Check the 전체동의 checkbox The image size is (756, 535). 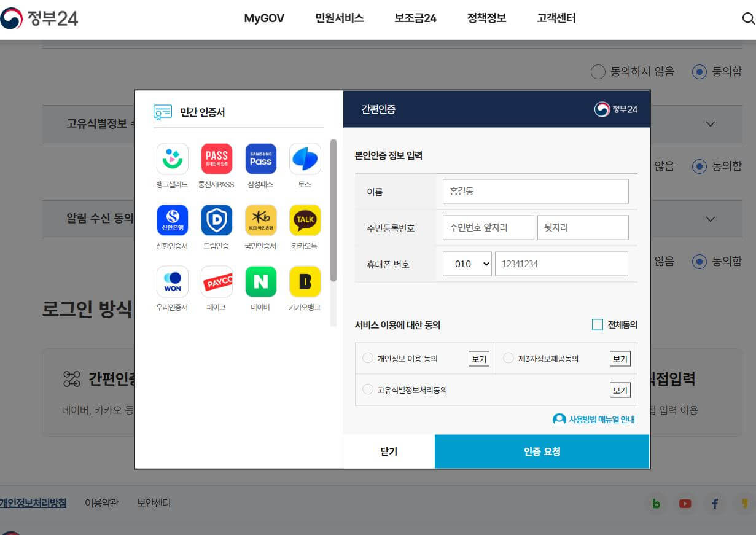point(598,325)
